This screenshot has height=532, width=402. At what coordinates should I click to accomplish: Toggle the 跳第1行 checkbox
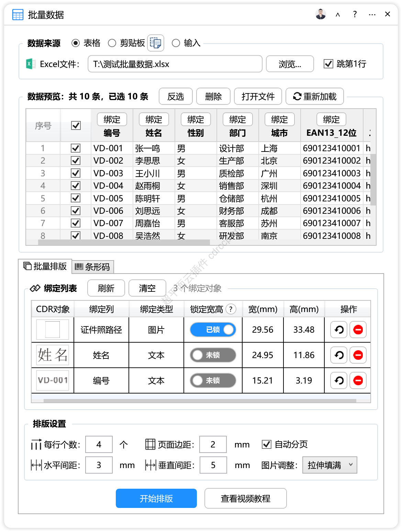(328, 64)
